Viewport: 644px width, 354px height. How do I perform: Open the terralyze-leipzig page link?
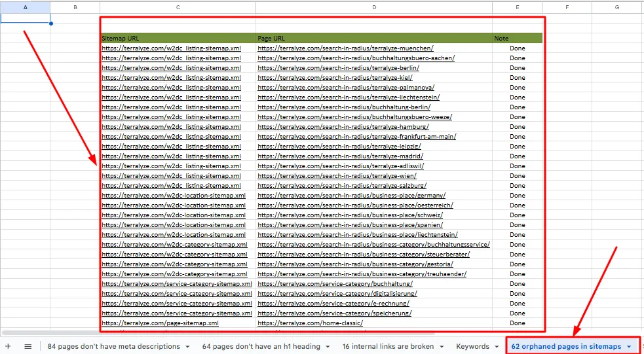pos(339,147)
